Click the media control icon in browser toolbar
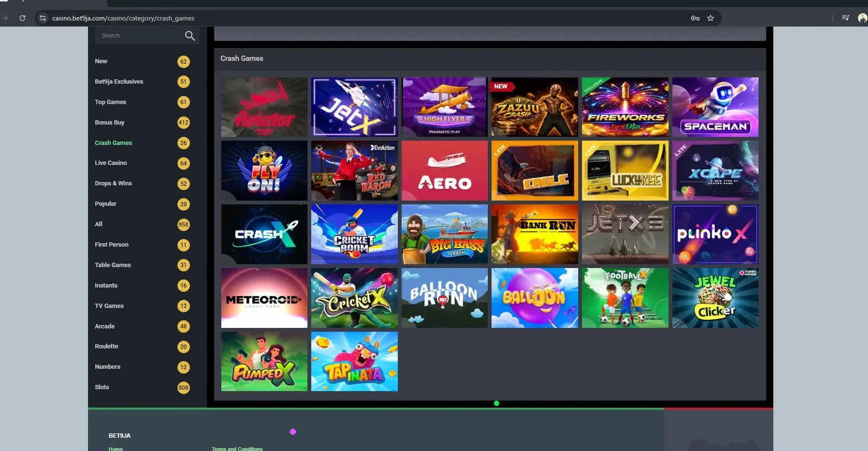 pyautogui.click(x=845, y=18)
